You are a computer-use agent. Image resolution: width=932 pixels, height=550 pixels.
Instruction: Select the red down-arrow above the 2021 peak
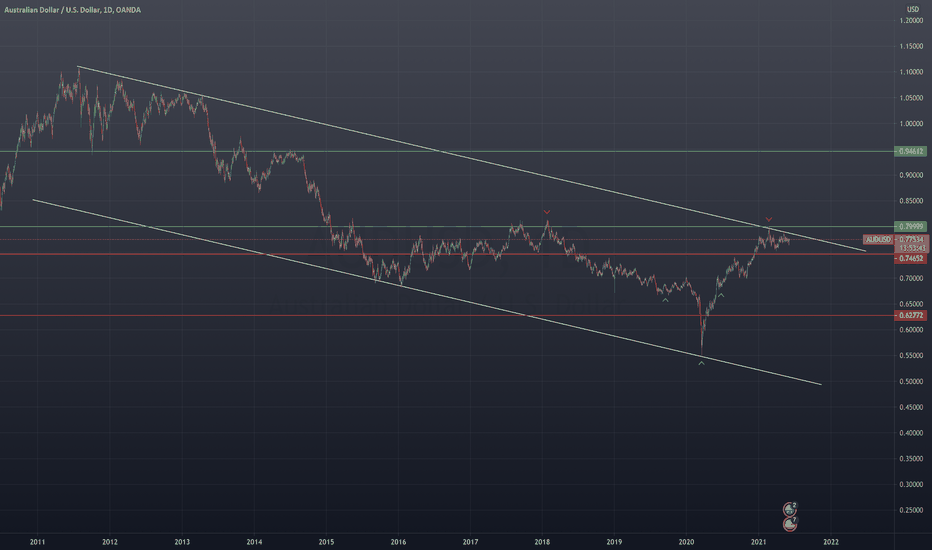point(769,219)
